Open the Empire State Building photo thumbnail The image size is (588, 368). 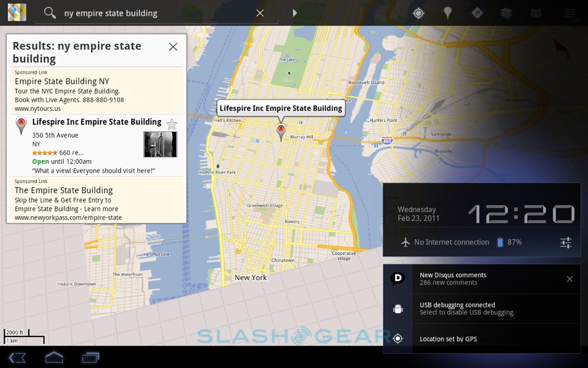pyautogui.click(x=160, y=144)
